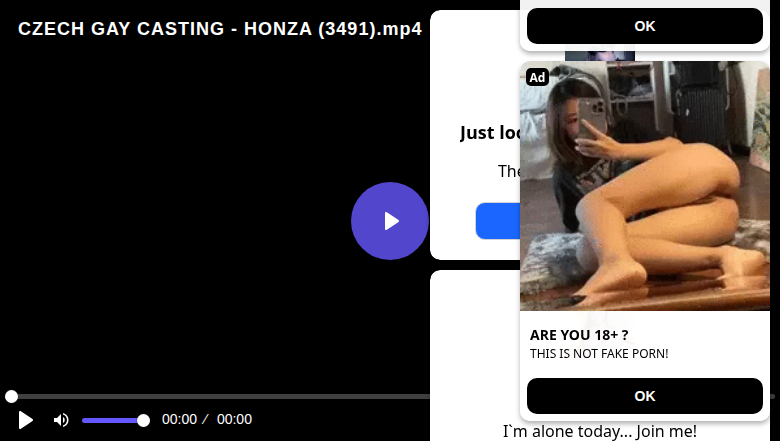Click the small thumbnail behind the top notification
This screenshot has height=441, width=780.
pyautogui.click(x=599, y=56)
